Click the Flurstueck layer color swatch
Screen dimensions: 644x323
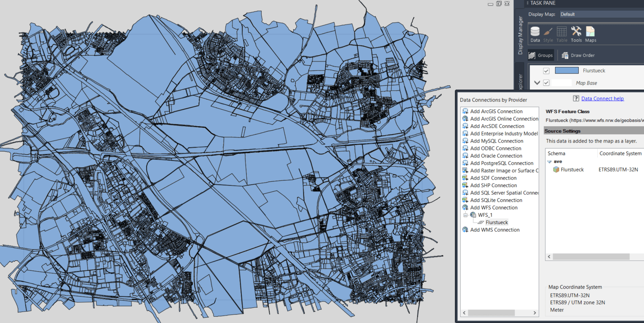click(x=567, y=70)
